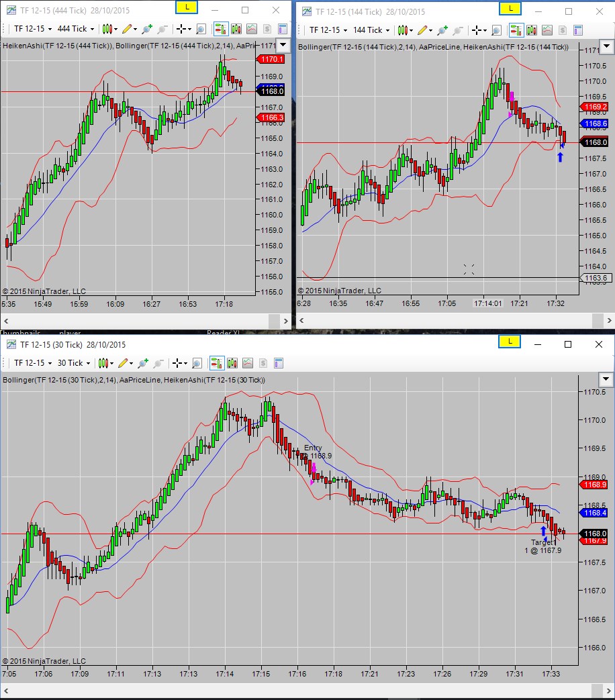The width and height of the screenshot is (615, 700).
Task: Toggle Data Box magnifier in 144 Tick window
Action: pyautogui.click(x=497, y=30)
